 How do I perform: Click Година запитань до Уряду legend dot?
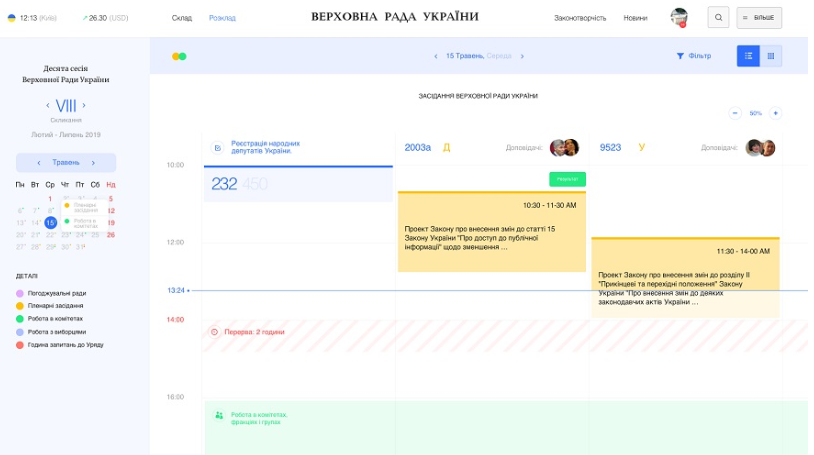pyautogui.click(x=20, y=345)
